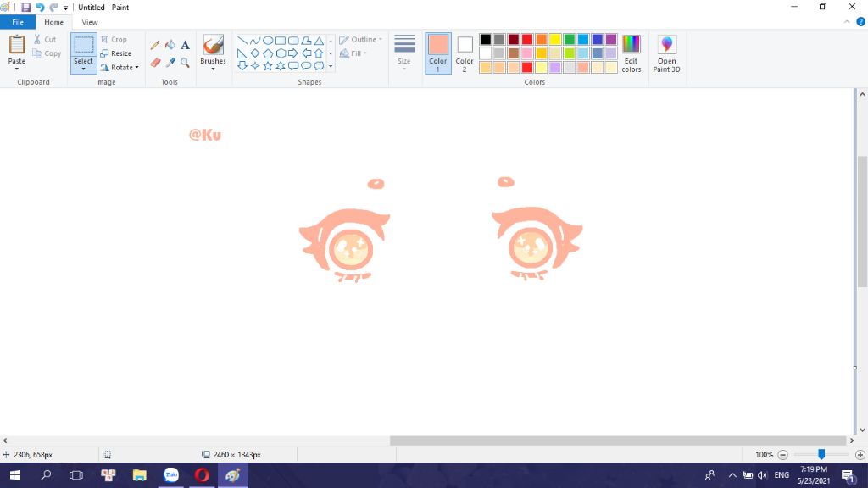Image resolution: width=868 pixels, height=488 pixels.
Task: Toggle the rectangular Select tool
Action: (x=84, y=46)
